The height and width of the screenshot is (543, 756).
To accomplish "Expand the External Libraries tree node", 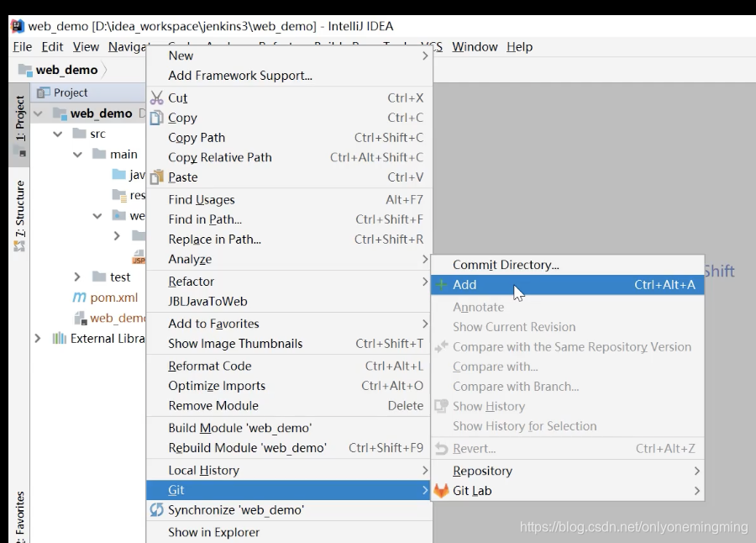I will pos(38,339).
